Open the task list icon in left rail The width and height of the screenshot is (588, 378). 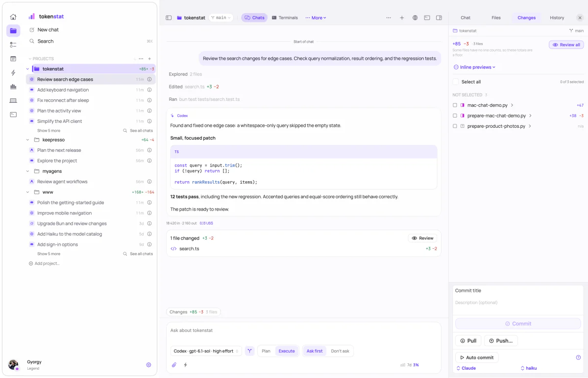point(13,45)
